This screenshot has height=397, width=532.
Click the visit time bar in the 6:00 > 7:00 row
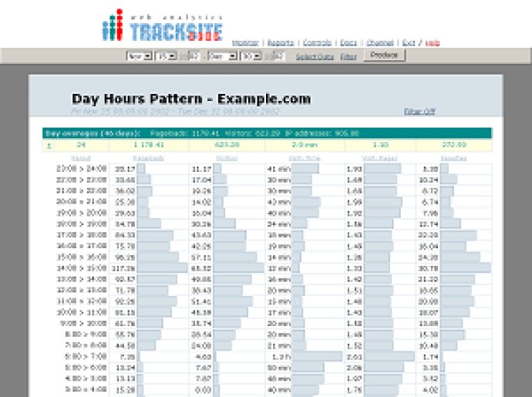pos(317,356)
